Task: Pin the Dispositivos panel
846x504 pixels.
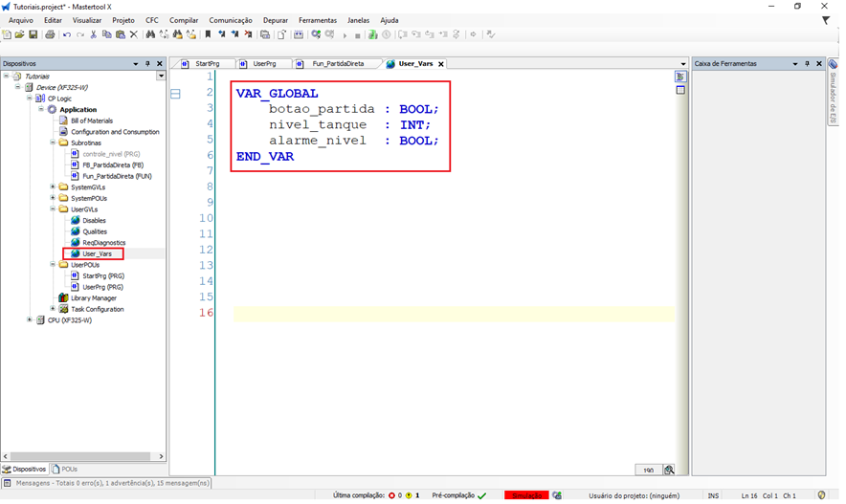Action: click(x=147, y=64)
